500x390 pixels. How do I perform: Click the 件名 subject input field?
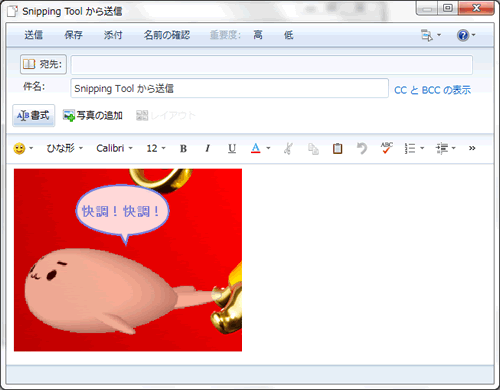click(x=229, y=88)
